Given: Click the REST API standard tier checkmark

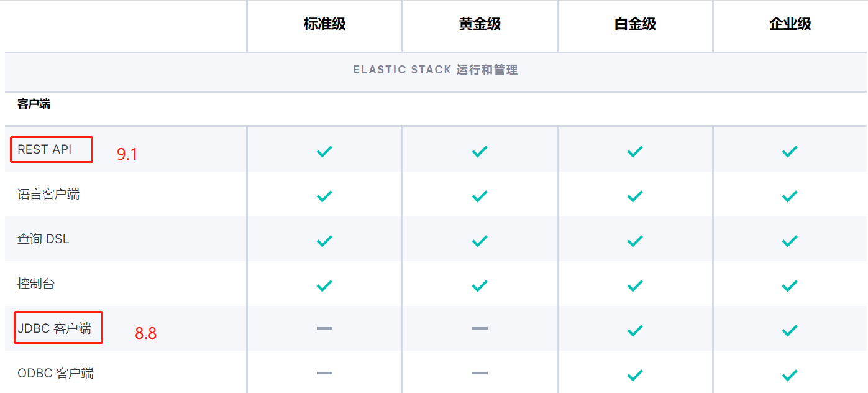Looking at the screenshot, I should pos(324,151).
